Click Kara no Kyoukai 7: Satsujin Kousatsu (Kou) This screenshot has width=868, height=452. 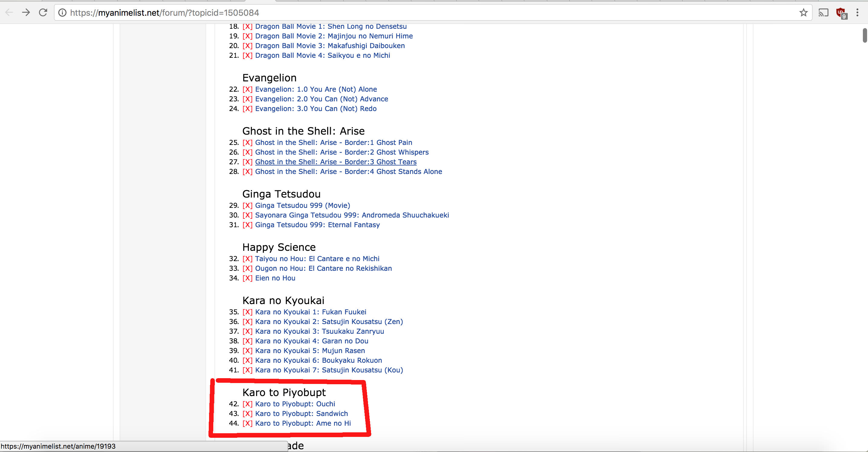[x=329, y=370]
